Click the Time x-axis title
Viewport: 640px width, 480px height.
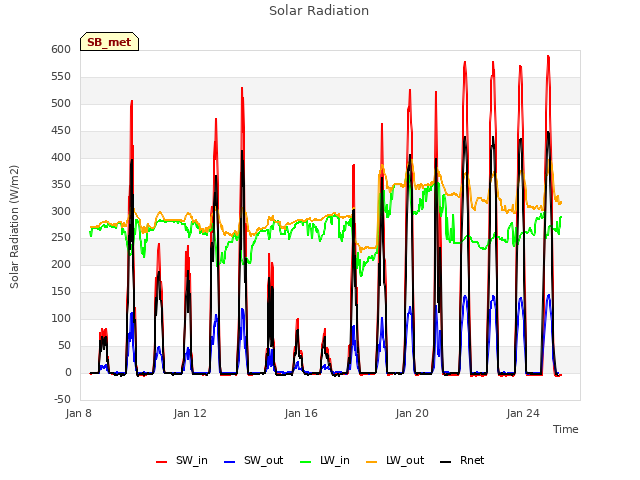coord(565,429)
